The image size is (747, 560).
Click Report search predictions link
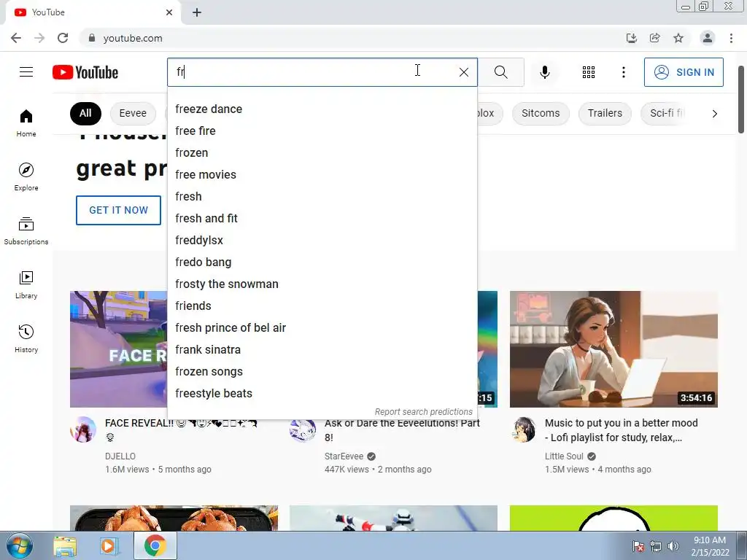coord(424,412)
